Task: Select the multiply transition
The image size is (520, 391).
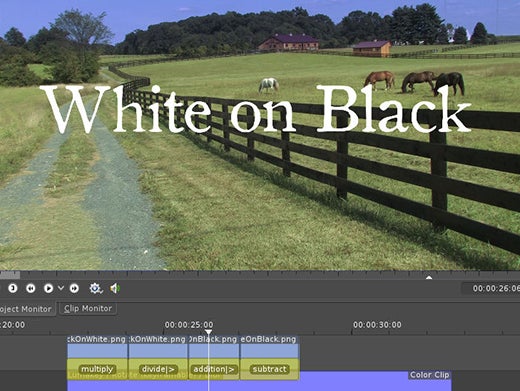Action: [97, 369]
